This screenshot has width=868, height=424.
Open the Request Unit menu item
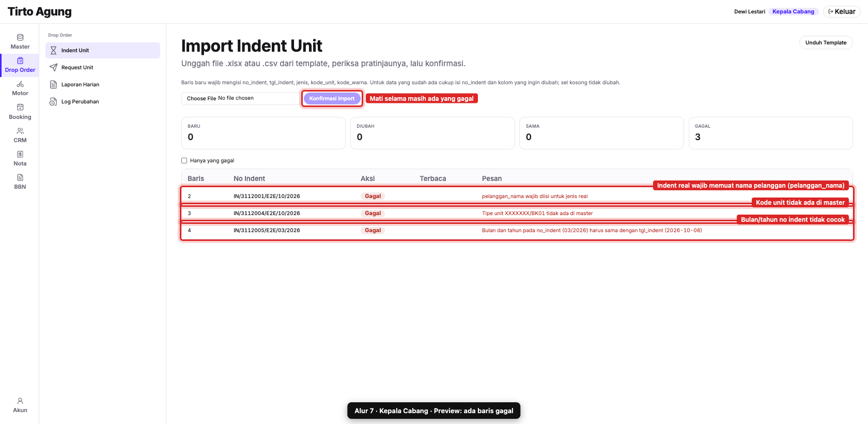pyautogui.click(x=103, y=67)
